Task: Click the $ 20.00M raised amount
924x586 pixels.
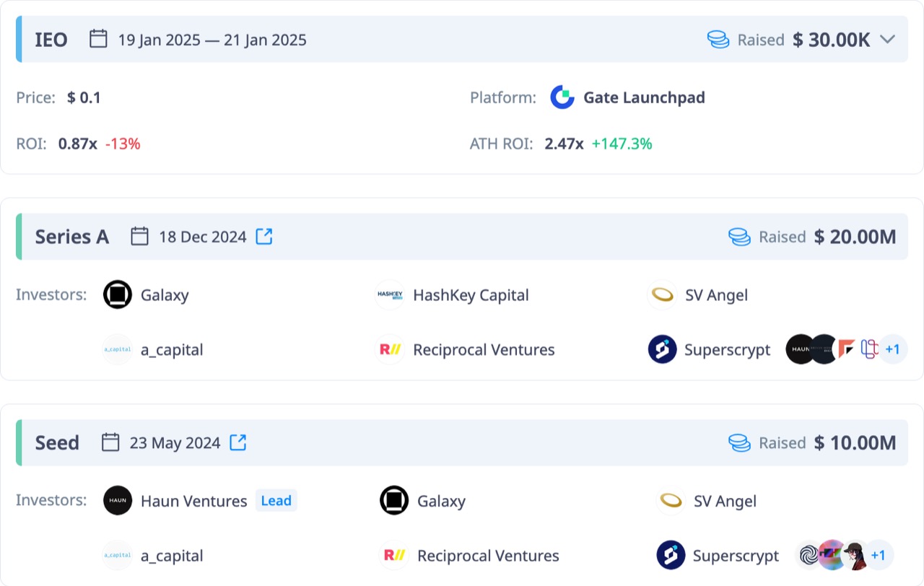Action: pyautogui.click(x=855, y=237)
